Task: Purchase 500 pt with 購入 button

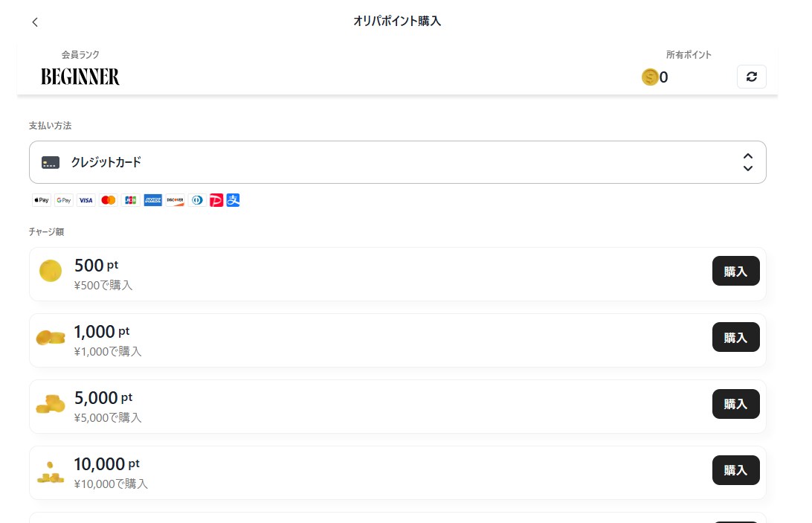Action: [736, 271]
